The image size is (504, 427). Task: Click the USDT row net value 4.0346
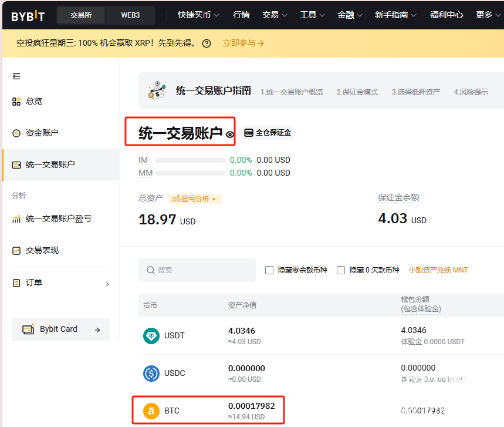point(242,331)
